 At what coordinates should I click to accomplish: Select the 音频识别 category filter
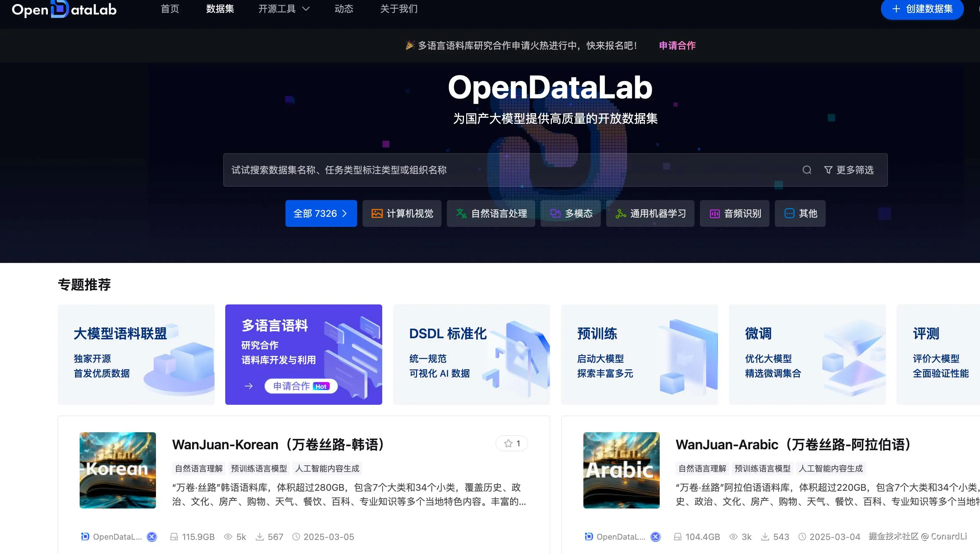coord(734,213)
